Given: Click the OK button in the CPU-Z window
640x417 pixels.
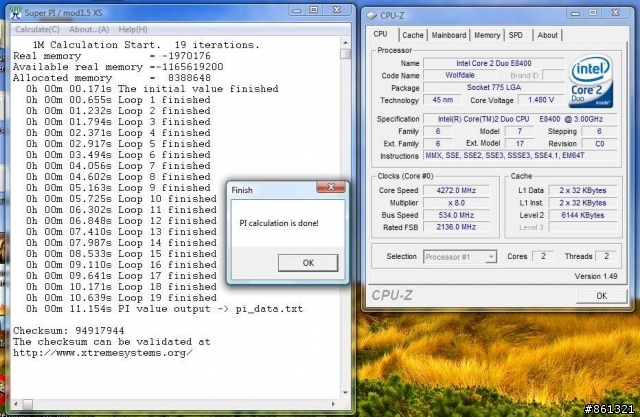Looking at the screenshot, I should (601, 296).
